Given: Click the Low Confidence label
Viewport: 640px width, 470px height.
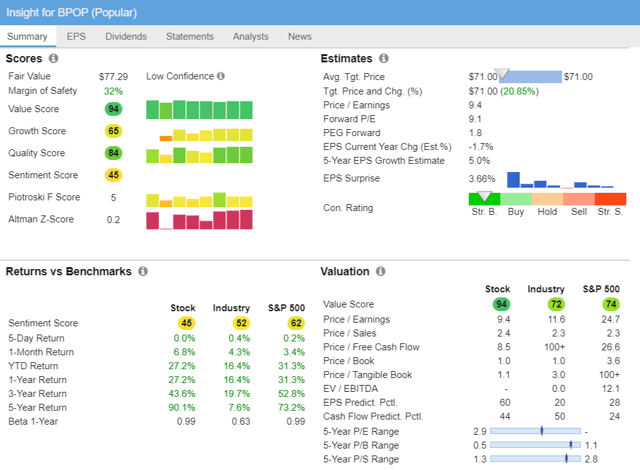Looking at the screenshot, I should click(180, 76).
